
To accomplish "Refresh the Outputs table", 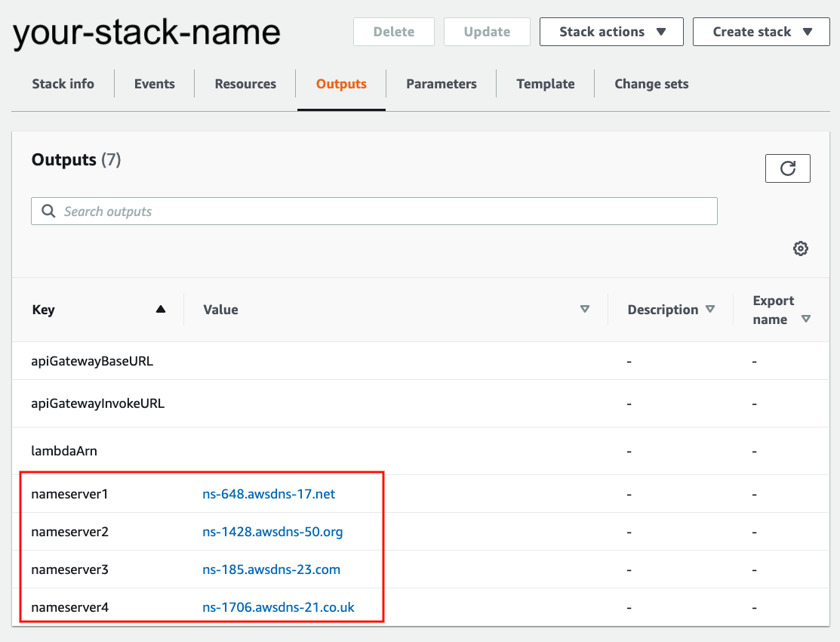I will (787, 168).
